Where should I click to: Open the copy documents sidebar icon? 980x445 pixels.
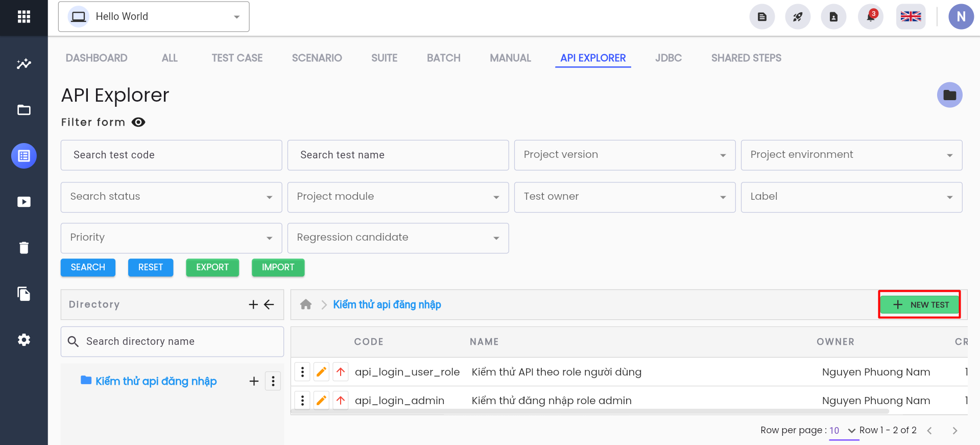tap(23, 294)
